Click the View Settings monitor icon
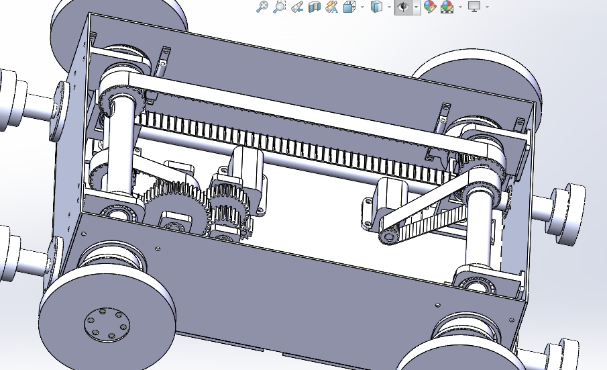This screenshot has width=607, height=370. point(474,7)
